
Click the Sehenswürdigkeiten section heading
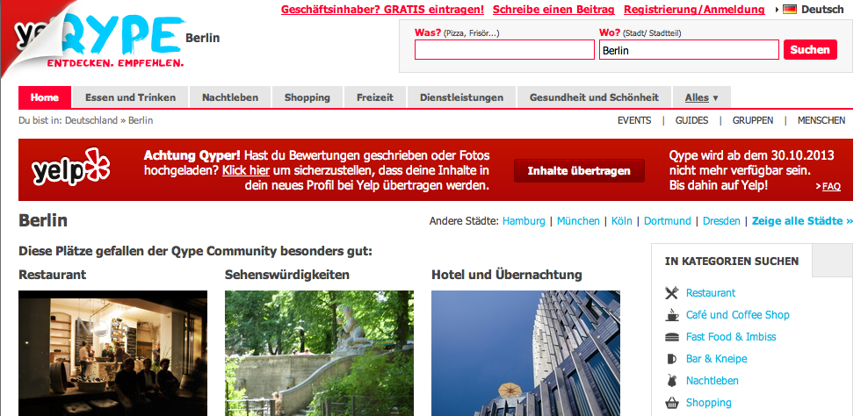287,275
